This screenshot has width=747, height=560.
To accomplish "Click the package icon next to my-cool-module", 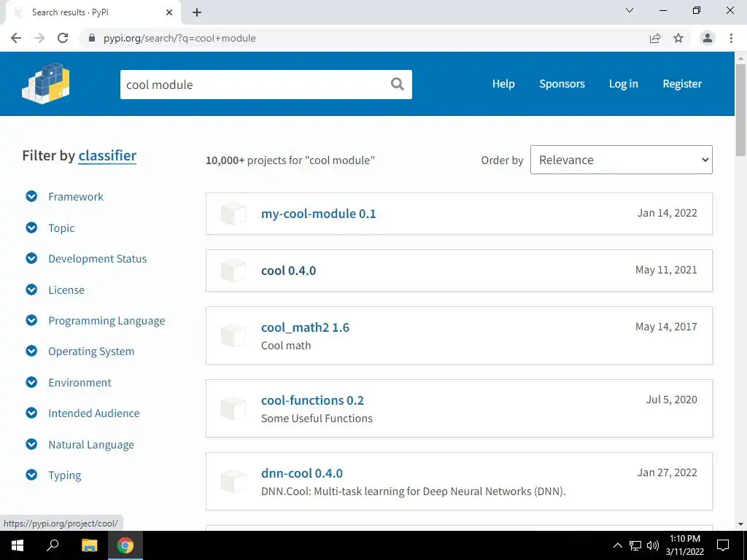I will pyautogui.click(x=233, y=214).
